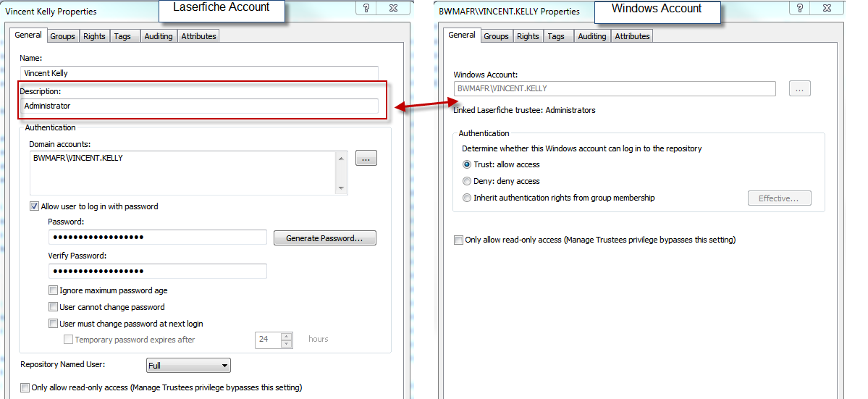Click Linked Laserfiche trustee: Administrators text
The width and height of the screenshot is (868, 399).
[x=524, y=110]
